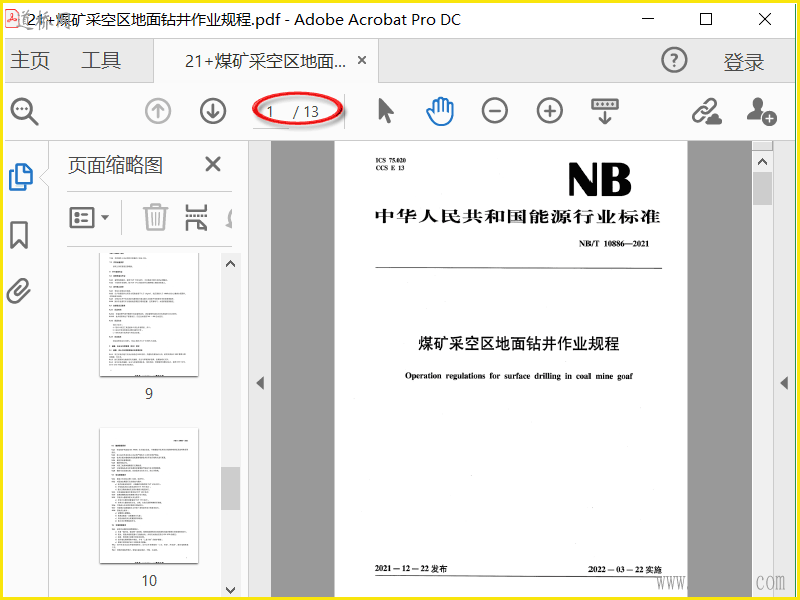Viewport: 800px width, 600px height.
Task: Click the 页面缩略图 panel title
Action: 115,165
